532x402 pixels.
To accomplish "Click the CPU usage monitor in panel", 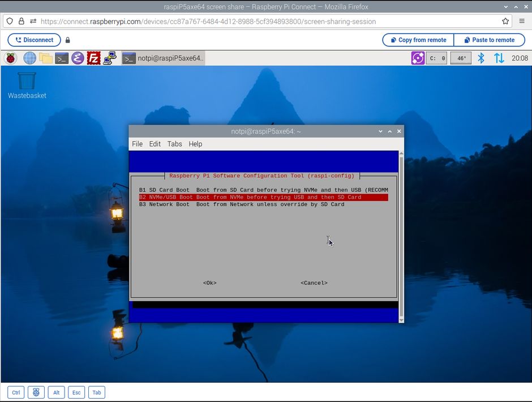I will pos(437,58).
